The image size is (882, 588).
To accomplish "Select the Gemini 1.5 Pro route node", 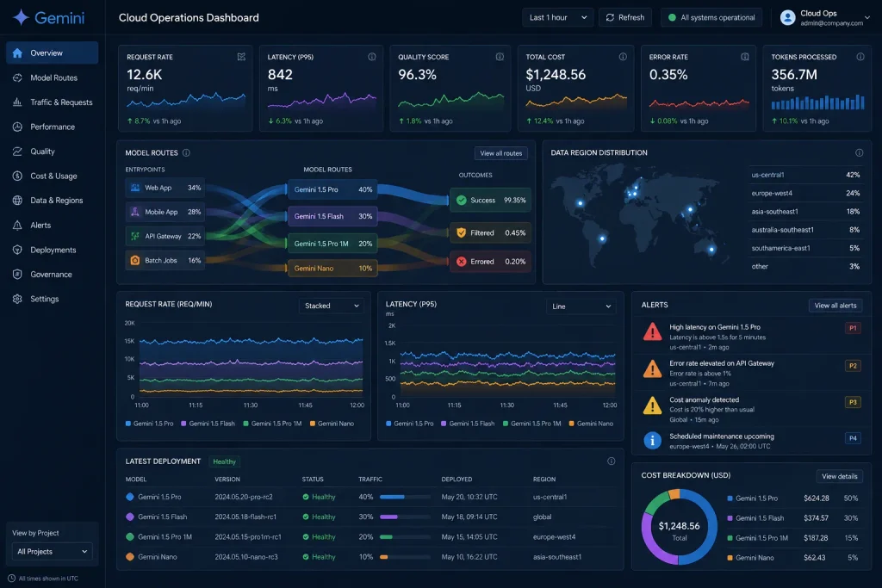I will (x=332, y=189).
